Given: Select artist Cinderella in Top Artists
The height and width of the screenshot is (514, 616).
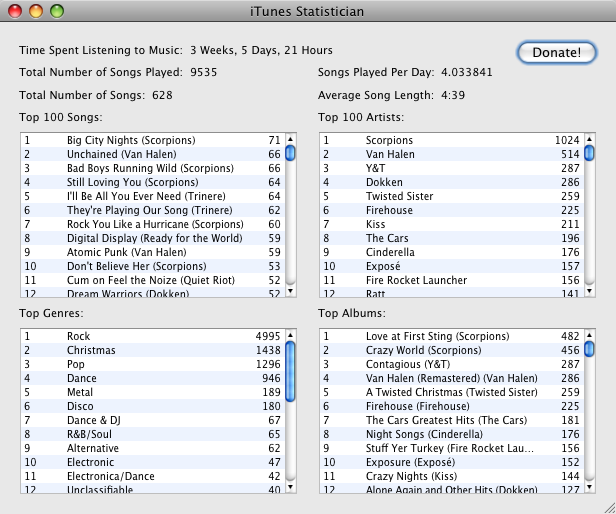Looking at the screenshot, I should [x=452, y=252].
